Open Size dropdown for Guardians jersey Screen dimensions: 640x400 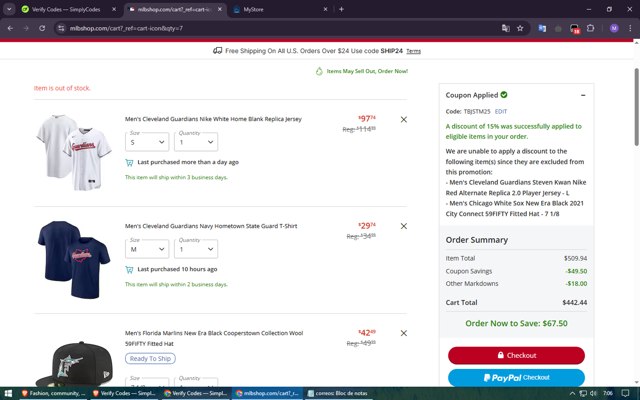147,142
